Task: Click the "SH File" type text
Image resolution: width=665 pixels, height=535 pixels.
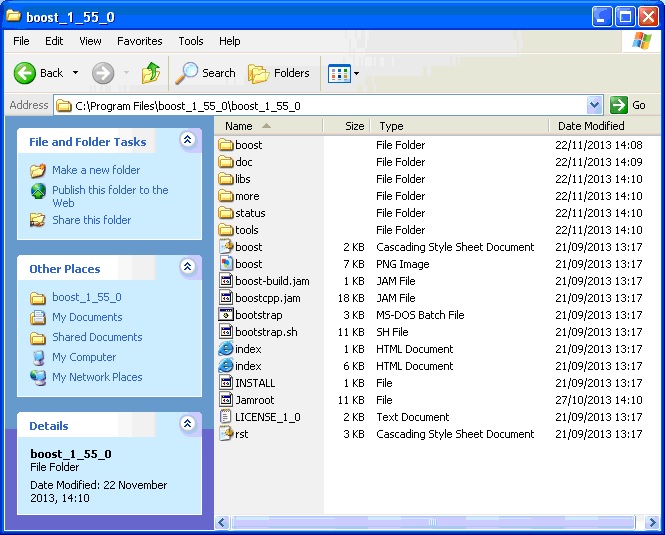Action: [x=392, y=332]
